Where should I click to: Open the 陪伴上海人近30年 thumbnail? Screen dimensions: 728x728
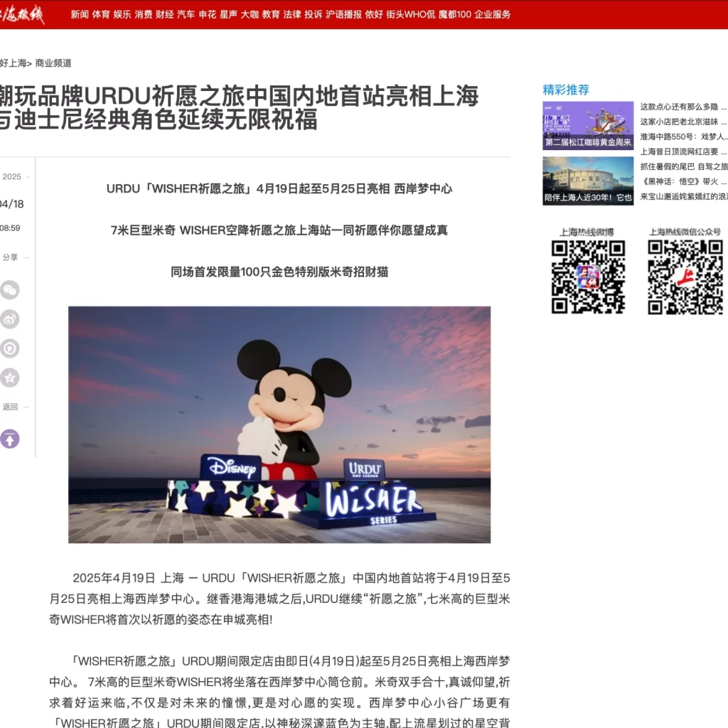588,181
